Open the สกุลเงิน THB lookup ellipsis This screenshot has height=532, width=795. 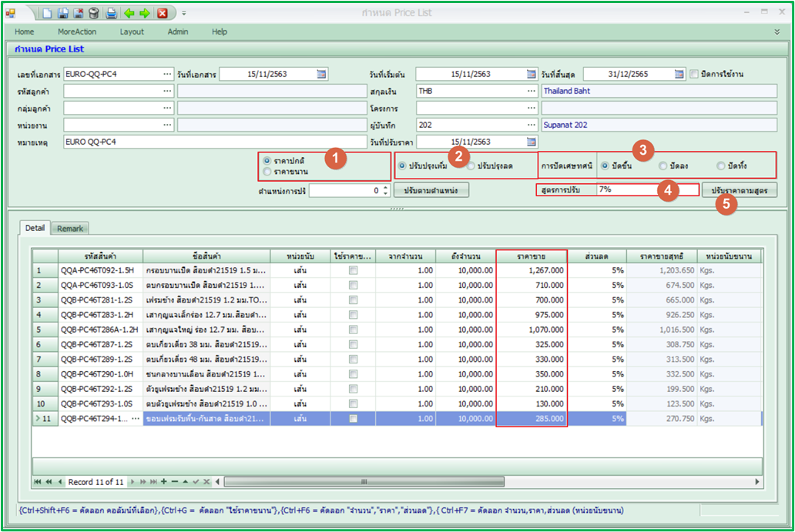coord(531,91)
